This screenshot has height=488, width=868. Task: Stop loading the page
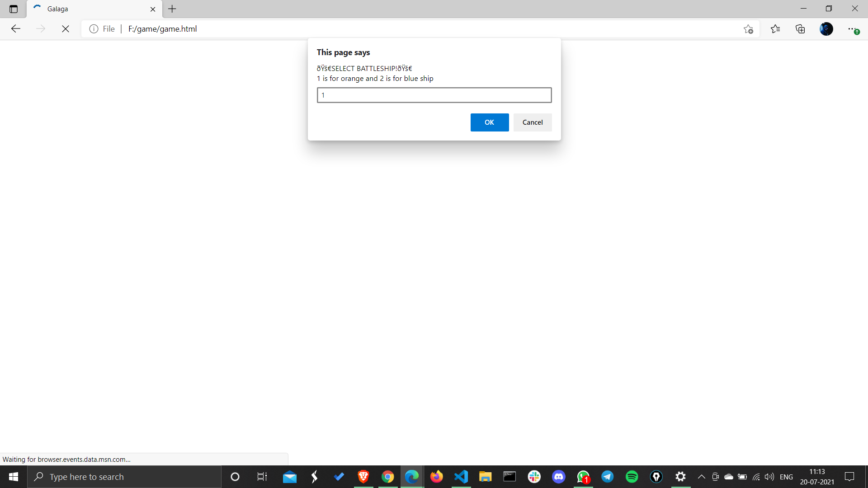click(x=66, y=29)
